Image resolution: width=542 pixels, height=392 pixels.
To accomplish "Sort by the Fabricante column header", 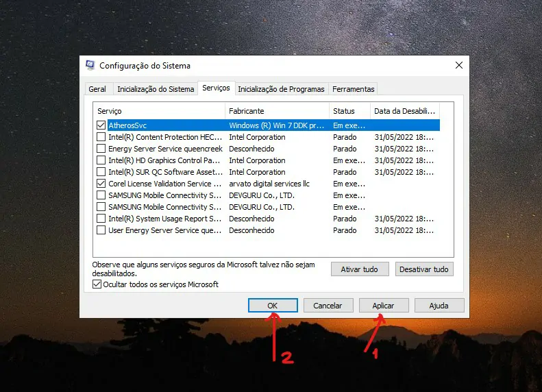I will (x=278, y=111).
